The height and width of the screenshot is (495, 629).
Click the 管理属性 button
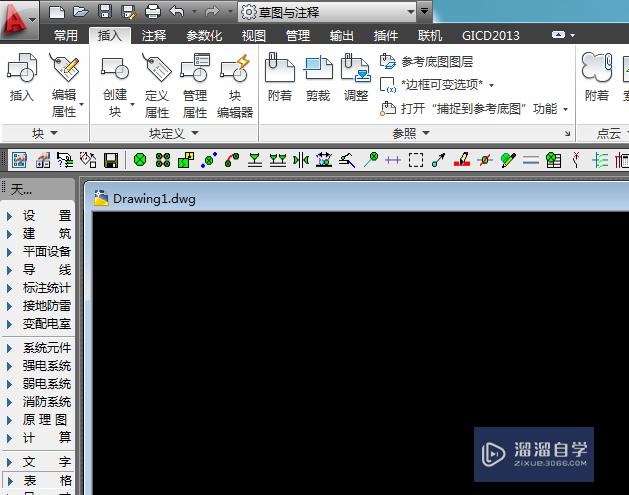195,85
